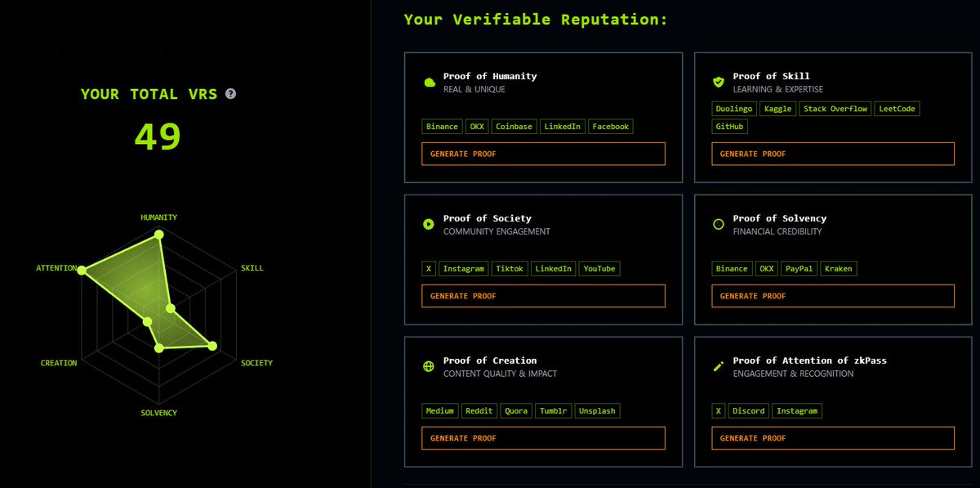Select the Kraken tag
Image resolution: width=980 pixels, height=488 pixels.
click(839, 269)
